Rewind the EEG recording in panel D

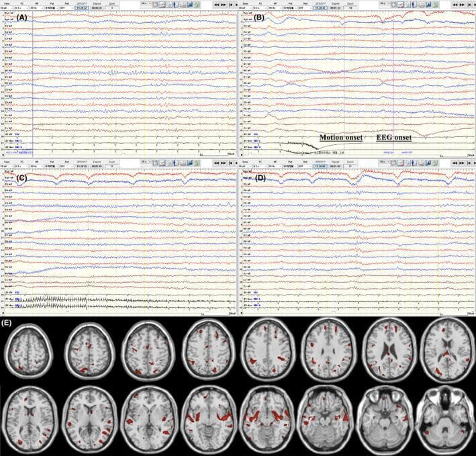pos(455,163)
